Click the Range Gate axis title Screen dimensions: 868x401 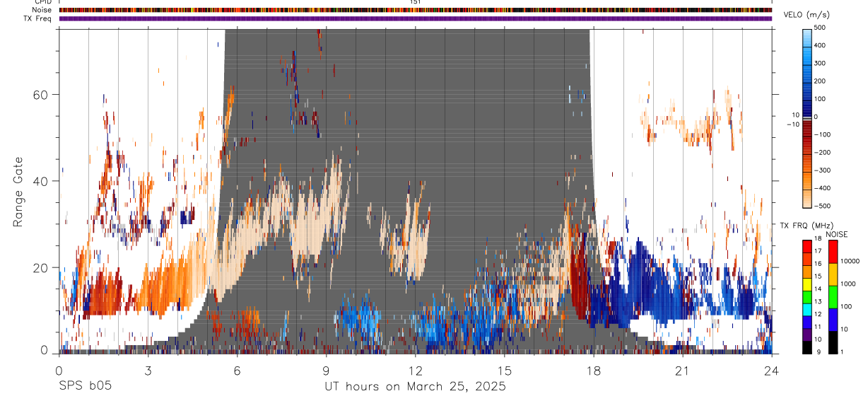pos(19,192)
